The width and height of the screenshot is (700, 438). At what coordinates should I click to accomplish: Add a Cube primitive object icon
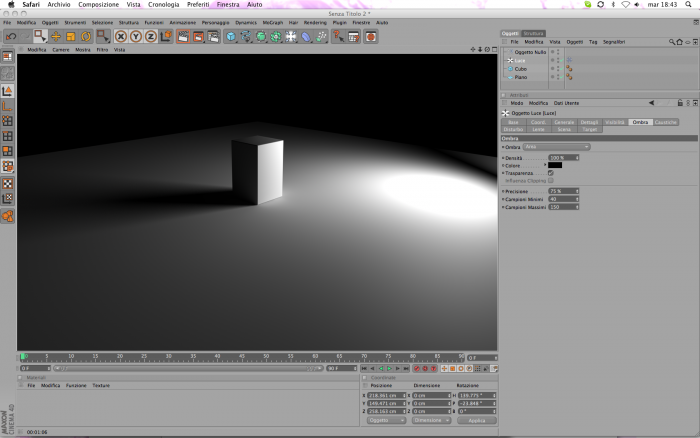click(x=230, y=37)
